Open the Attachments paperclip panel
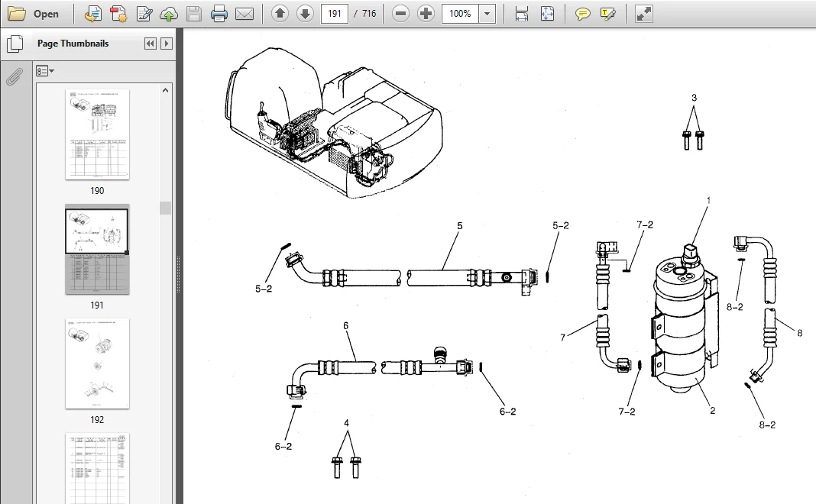 point(14,77)
